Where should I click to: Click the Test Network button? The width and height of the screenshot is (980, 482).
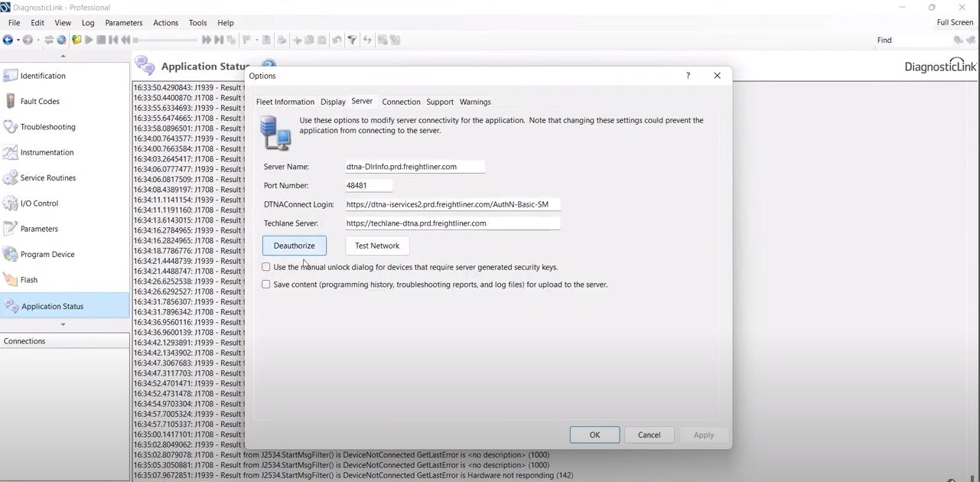click(x=376, y=246)
